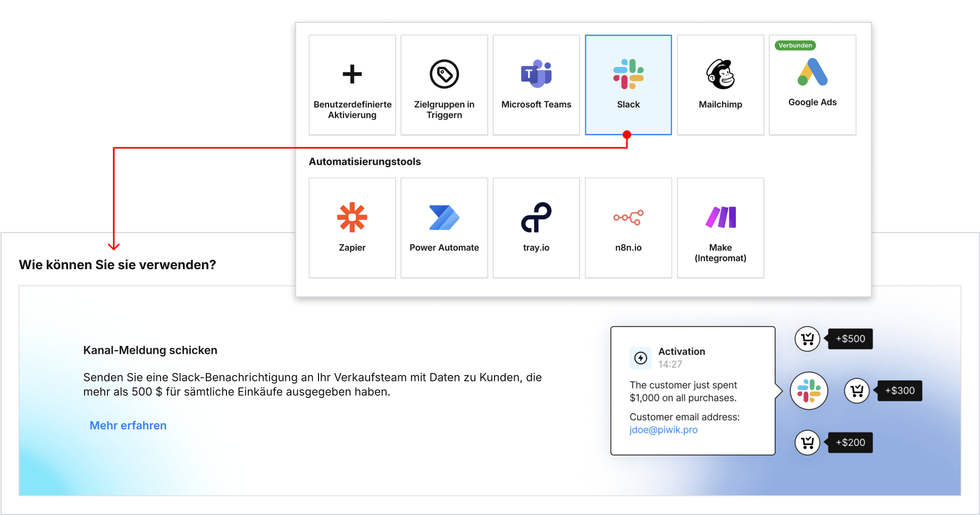Screen dimensions: 980x515
Task: Select the Slack logo in the highlighted card
Action: pyautogui.click(x=628, y=74)
